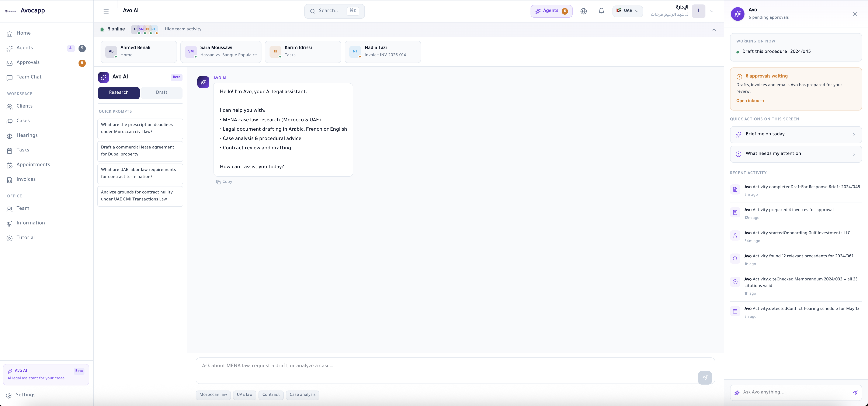
Task: Select the Moroccan law chip
Action: pyautogui.click(x=213, y=395)
